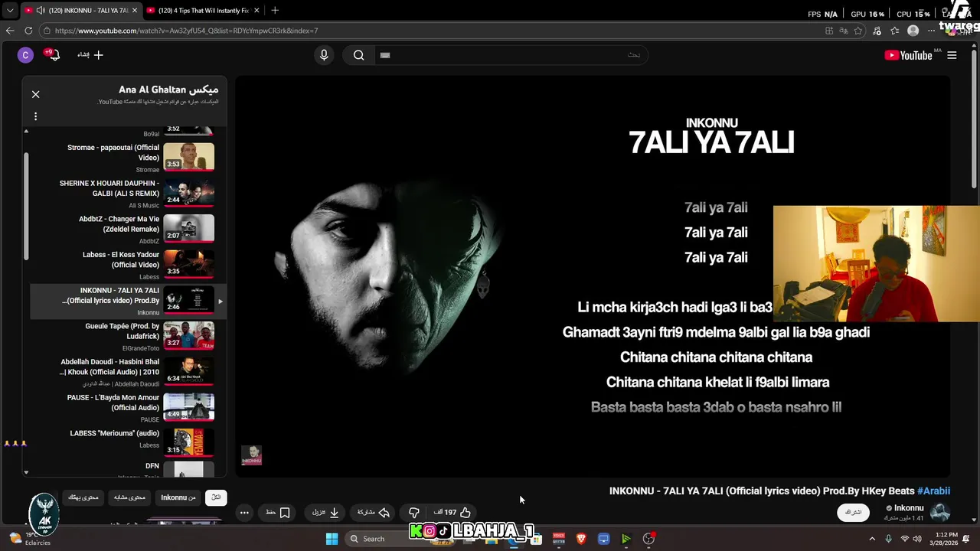Click the voice search microphone icon

pos(324,55)
